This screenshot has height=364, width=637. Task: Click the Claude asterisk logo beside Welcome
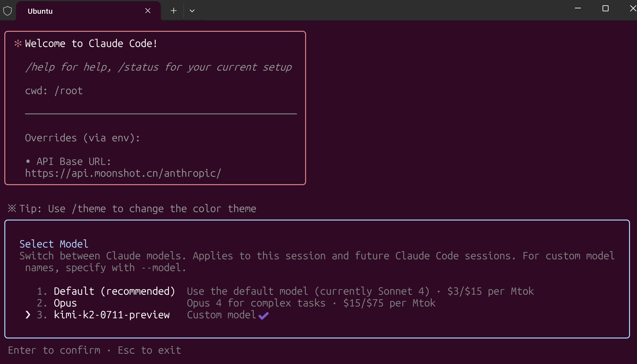(x=18, y=44)
